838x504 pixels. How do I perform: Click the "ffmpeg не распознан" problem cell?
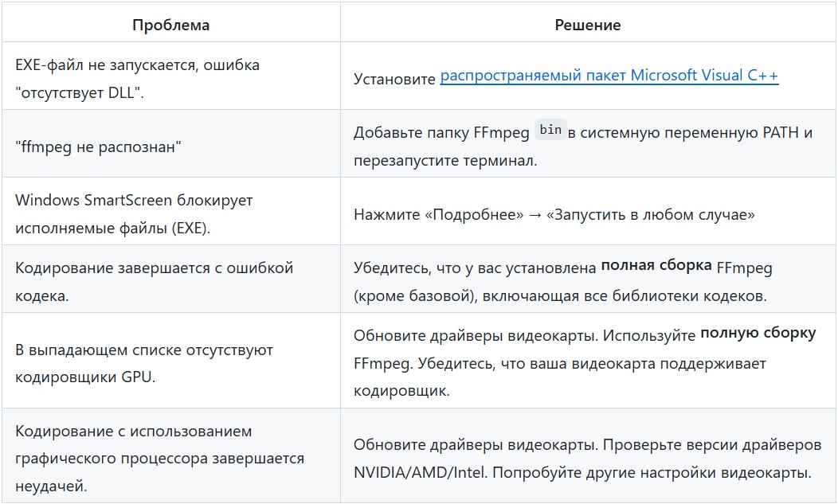tap(94, 146)
